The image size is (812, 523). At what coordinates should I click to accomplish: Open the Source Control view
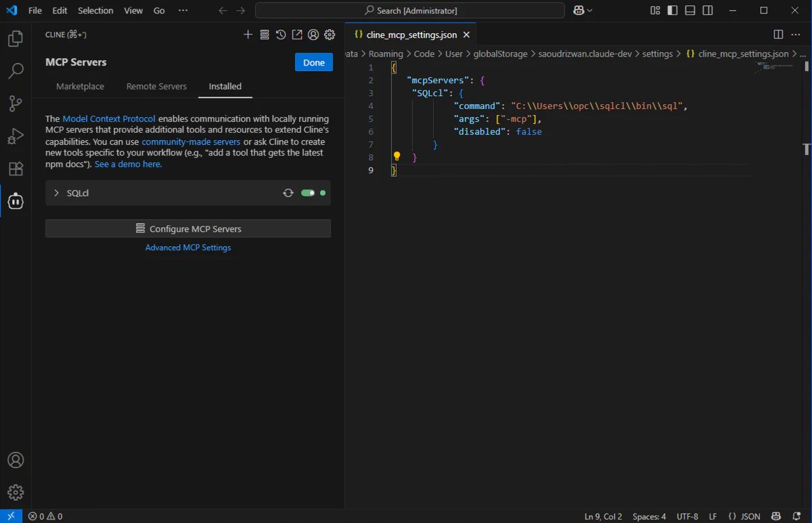16,104
